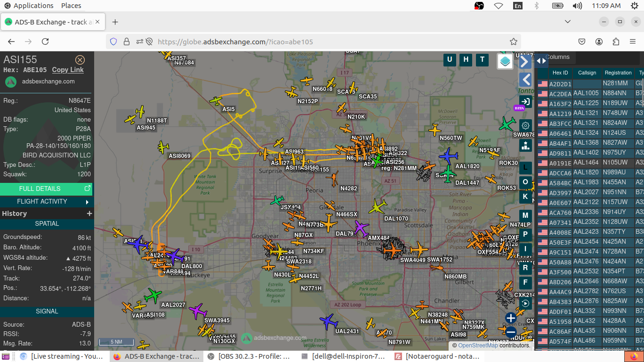Viewport: 644px width, 362px height.
Task: Click the login arrow icon with BETA tag
Action: point(525,101)
